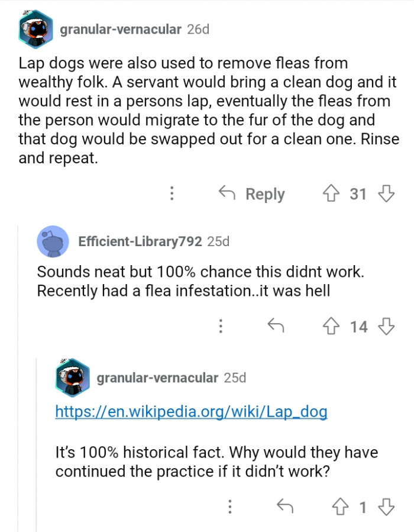Upvote Efficient-Library792's flea infestation reply
The height and width of the screenshot is (532, 414).
coord(331,326)
